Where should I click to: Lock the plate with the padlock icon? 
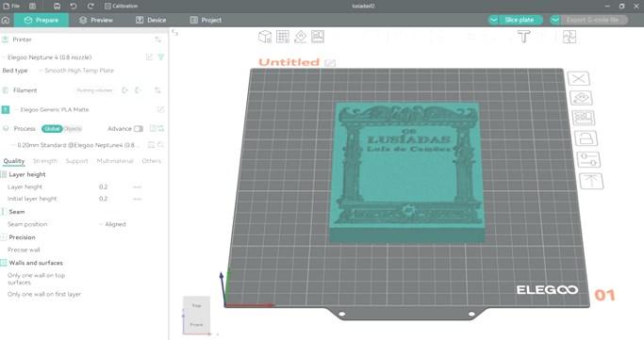click(586, 138)
